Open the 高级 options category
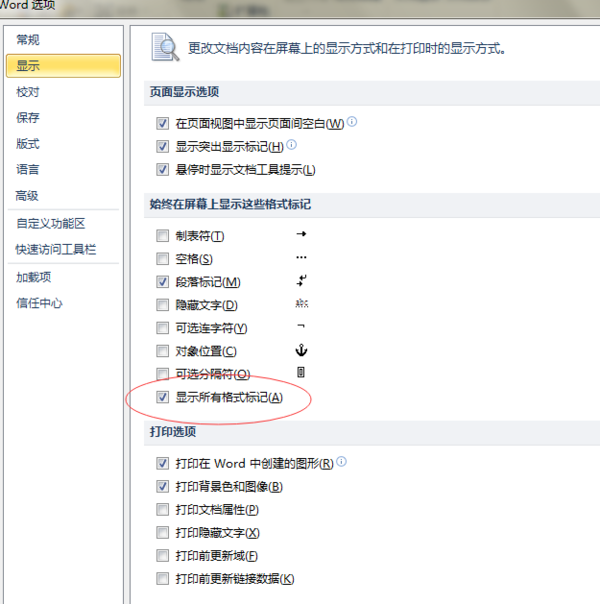Image resolution: width=600 pixels, height=604 pixels. [27, 196]
